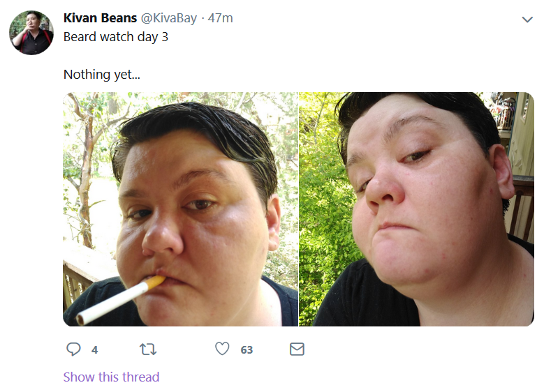Send via the envelope direct message icon
This screenshot has width=544, height=392.
(x=297, y=349)
